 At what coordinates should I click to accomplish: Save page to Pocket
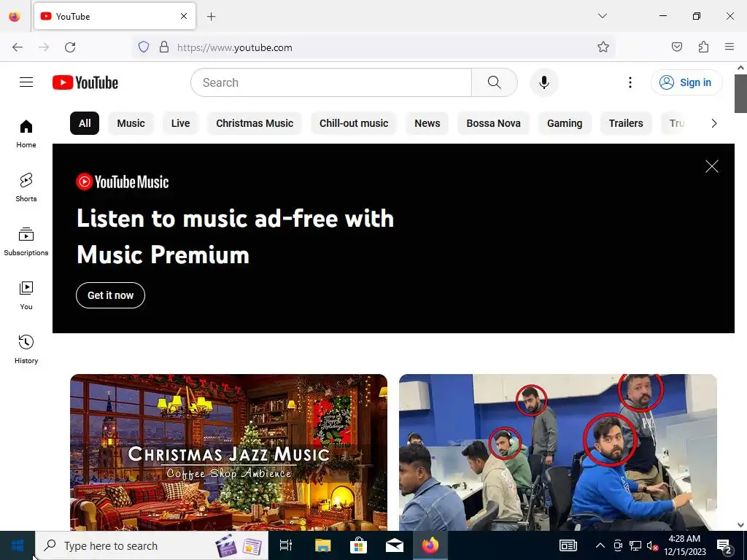676,47
